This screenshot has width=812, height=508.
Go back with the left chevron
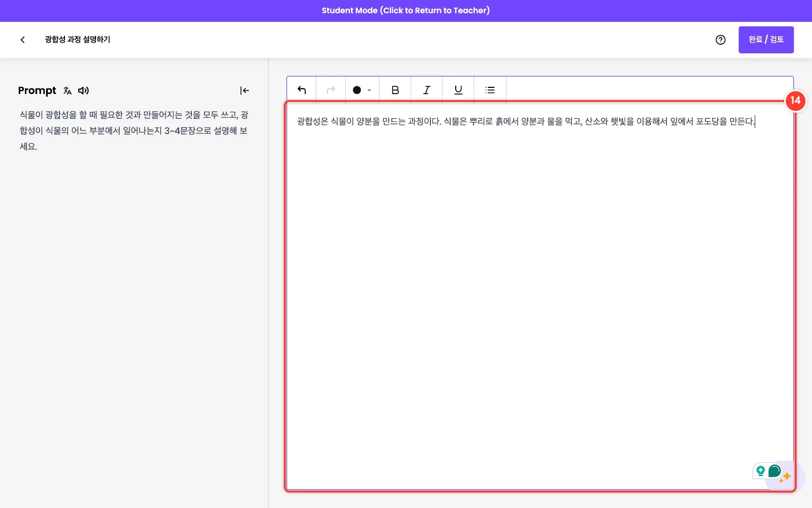point(22,40)
